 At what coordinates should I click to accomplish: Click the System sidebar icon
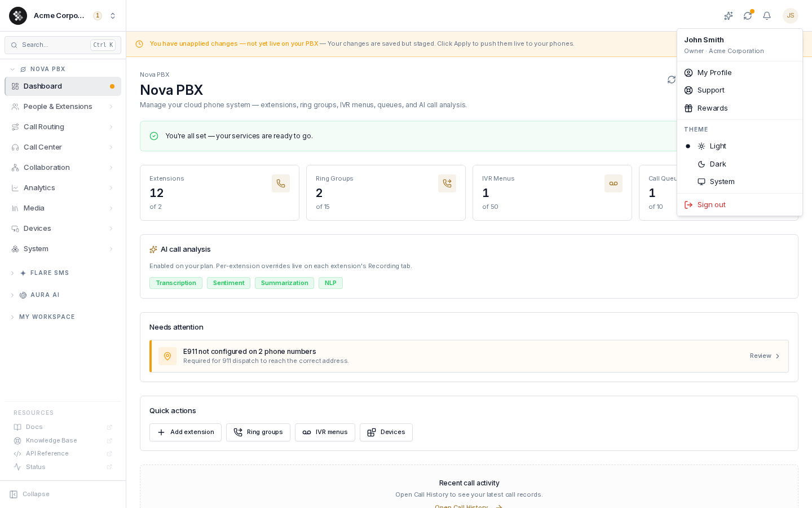pyautogui.click(x=15, y=249)
